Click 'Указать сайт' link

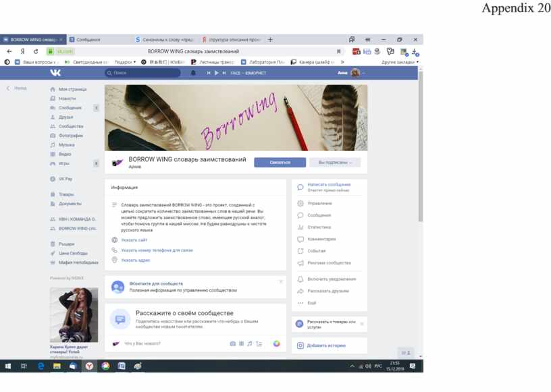click(134, 240)
